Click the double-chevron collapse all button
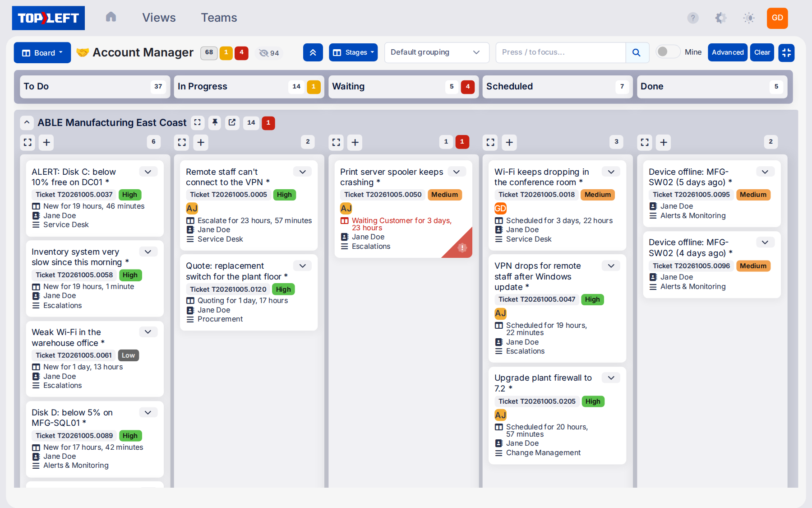Viewport: 812px width, 508px height. (x=313, y=52)
